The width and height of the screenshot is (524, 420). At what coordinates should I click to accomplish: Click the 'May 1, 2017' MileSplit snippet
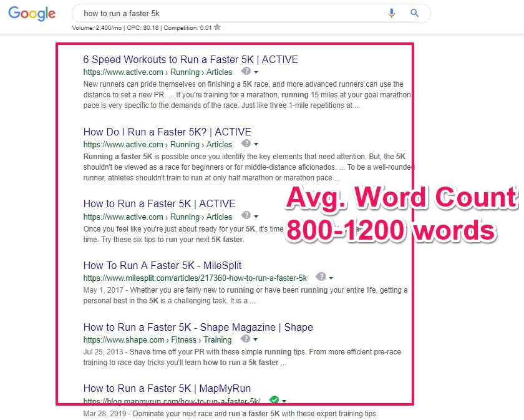tap(245, 295)
